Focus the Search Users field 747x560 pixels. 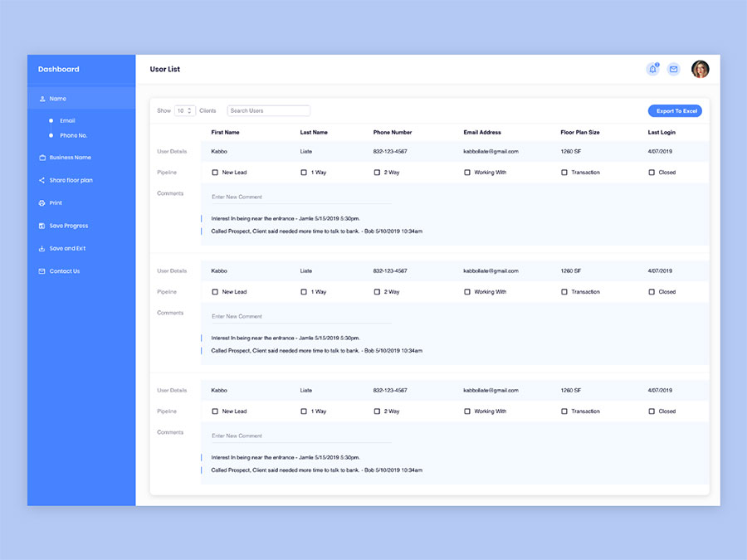[269, 110]
